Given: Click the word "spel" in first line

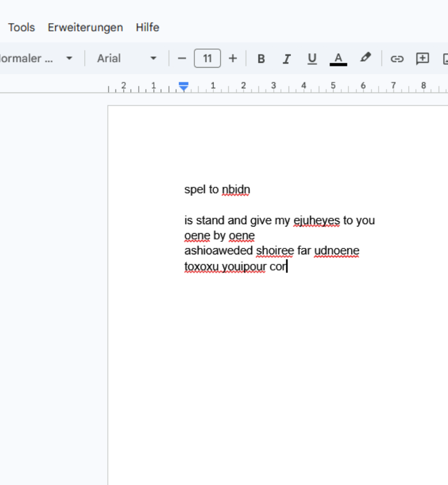Looking at the screenshot, I should [x=195, y=190].
